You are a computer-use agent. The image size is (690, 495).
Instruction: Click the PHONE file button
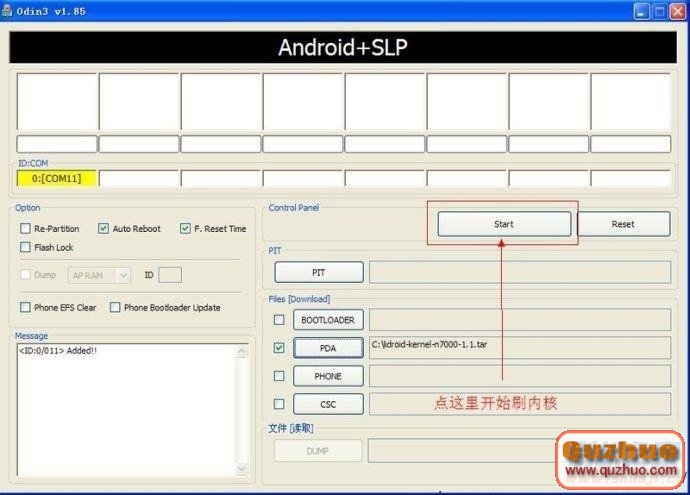pos(328,376)
